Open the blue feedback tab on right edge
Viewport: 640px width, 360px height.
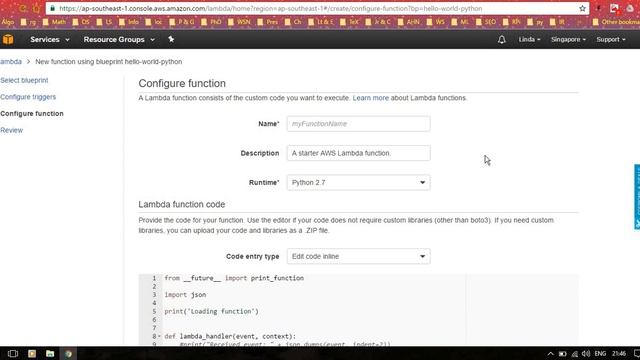tap(637, 197)
